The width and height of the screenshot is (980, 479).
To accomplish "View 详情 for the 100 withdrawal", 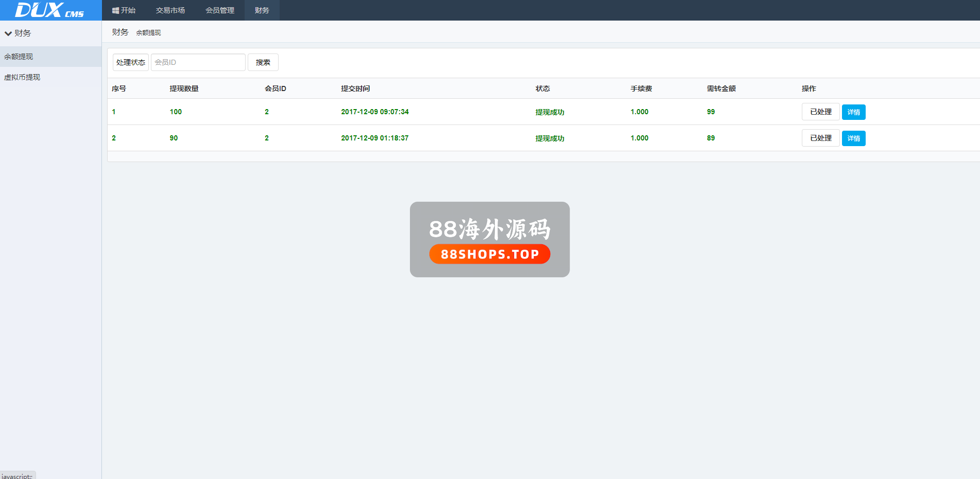I will click(x=853, y=112).
